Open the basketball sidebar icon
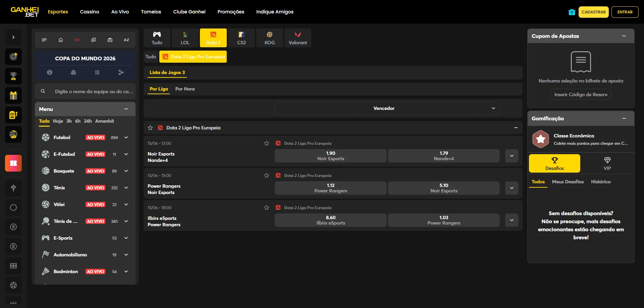The height and width of the screenshot is (308, 644). pos(13,134)
